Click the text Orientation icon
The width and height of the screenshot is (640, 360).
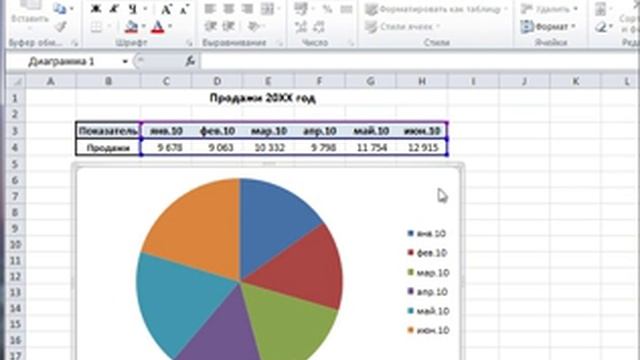point(253,27)
